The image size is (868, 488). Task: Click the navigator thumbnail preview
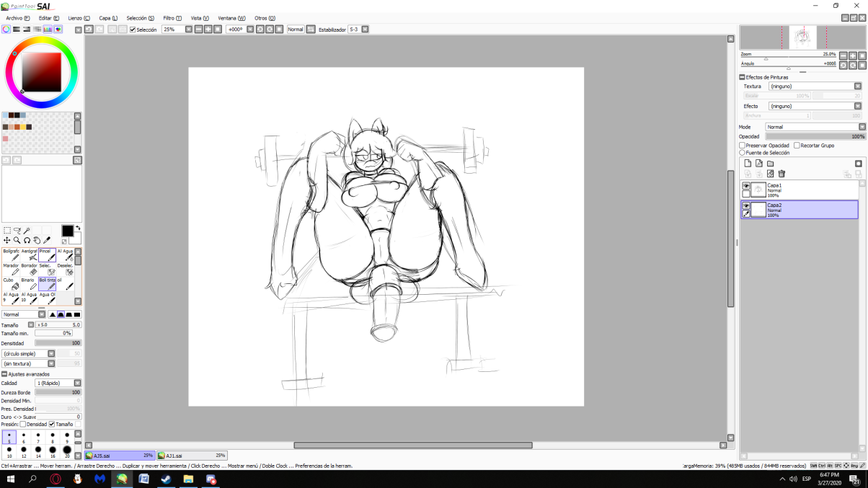[802, 37]
